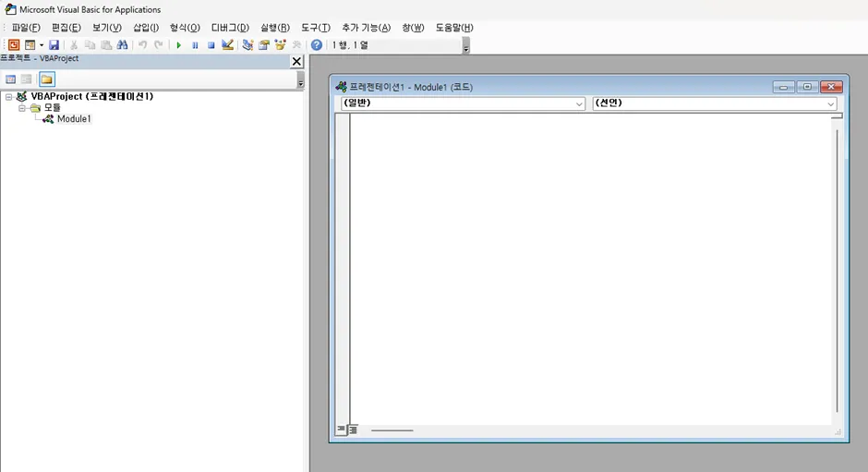The height and width of the screenshot is (472, 868).
Task: Open Project Explorer toolbar icon
Action: coord(248,45)
